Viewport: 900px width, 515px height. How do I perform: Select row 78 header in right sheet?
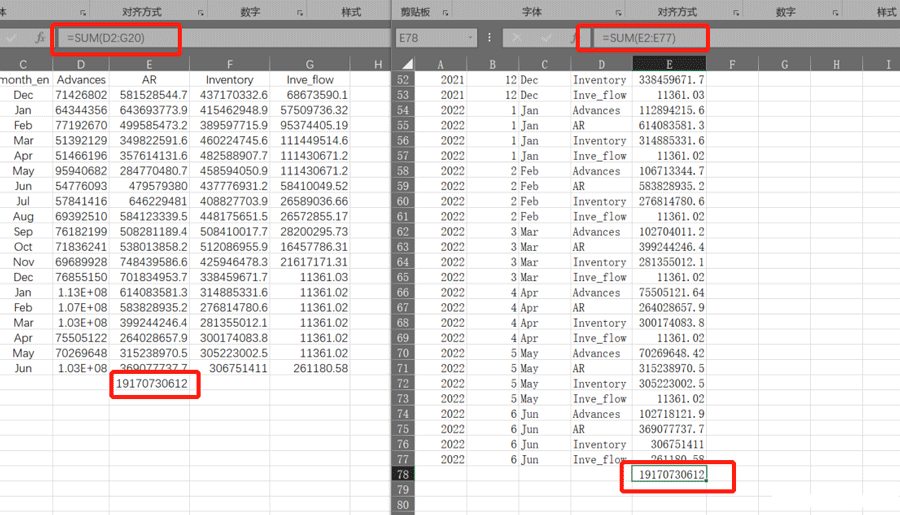pos(404,475)
